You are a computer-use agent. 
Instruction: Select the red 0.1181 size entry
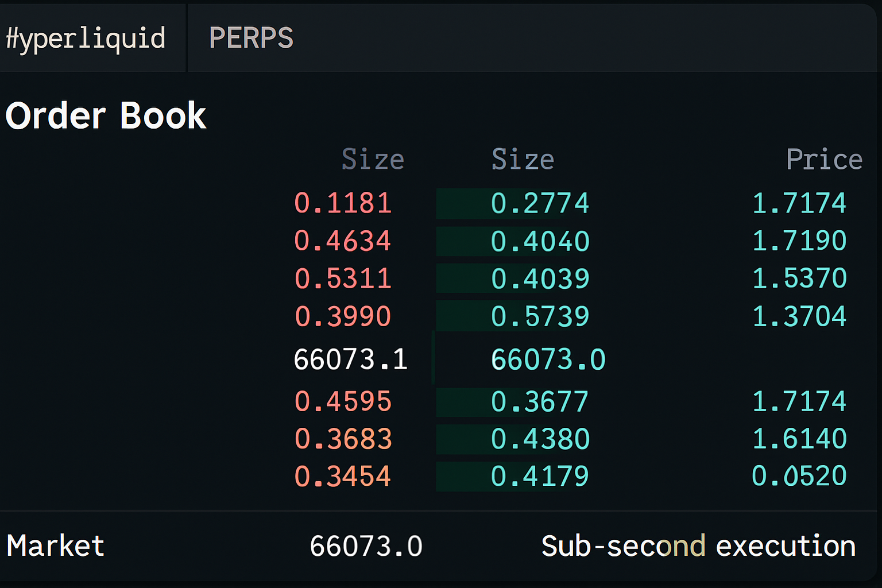343,203
